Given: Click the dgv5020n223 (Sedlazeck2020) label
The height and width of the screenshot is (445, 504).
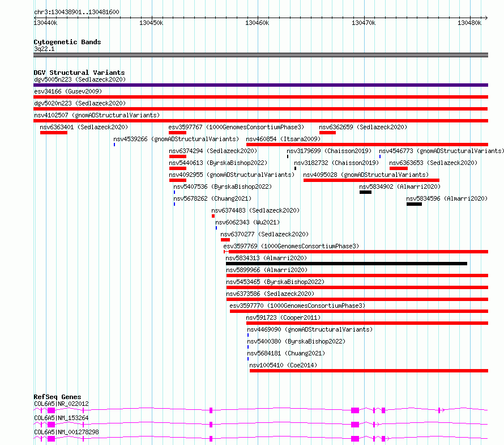Looking at the screenshot, I should (x=80, y=103).
